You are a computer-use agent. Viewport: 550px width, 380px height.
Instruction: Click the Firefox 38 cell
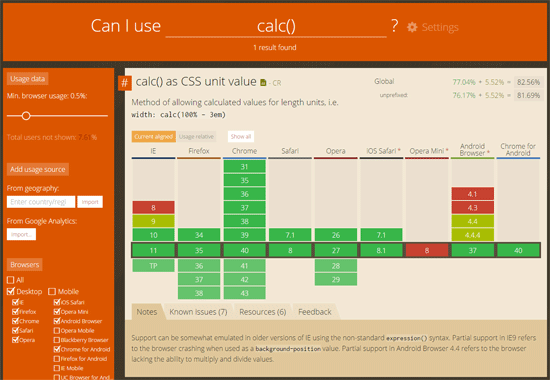coord(199,293)
